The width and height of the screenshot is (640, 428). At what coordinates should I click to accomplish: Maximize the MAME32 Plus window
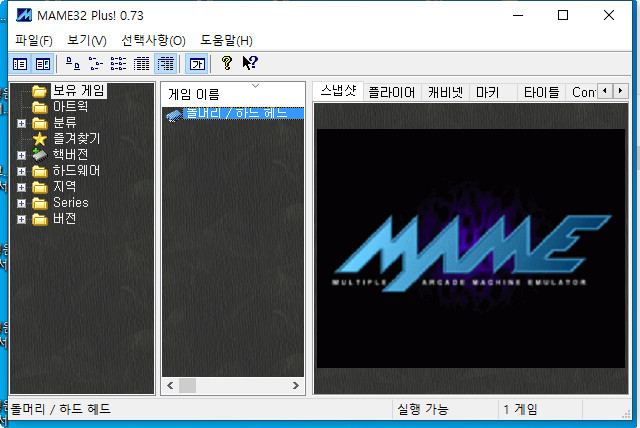pos(563,16)
